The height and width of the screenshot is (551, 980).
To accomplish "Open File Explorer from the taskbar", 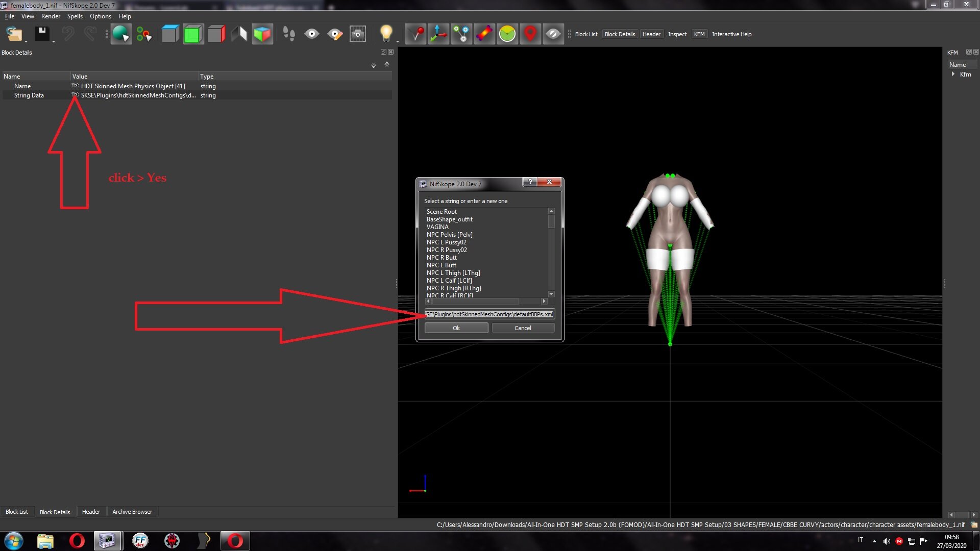I will pyautogui.click(x=45, y=541).
